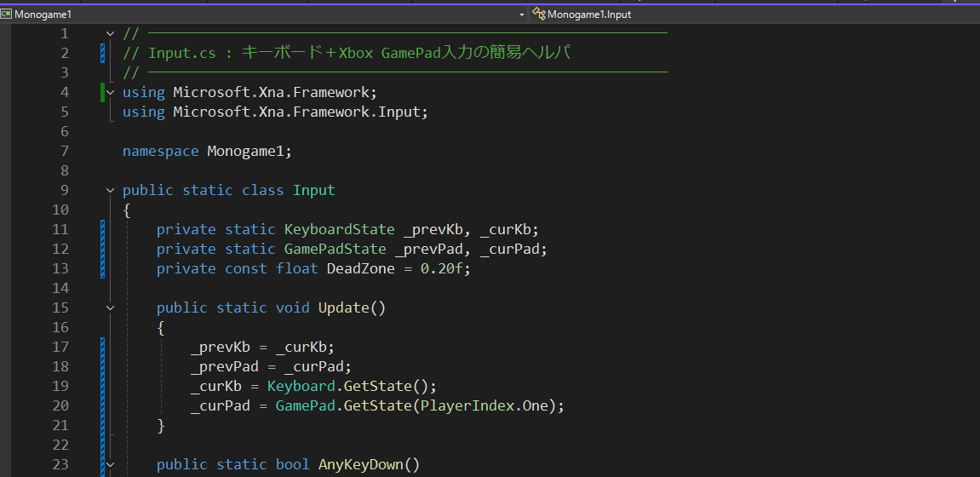980x477 pixels.
Task: Click the Input class name in declaration
Action: [x=314, y=190]
